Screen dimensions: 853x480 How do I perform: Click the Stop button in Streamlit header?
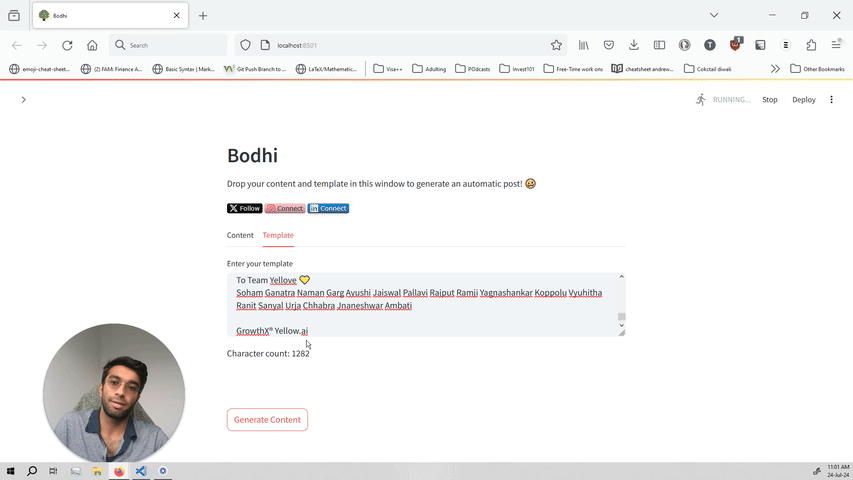pos(770,100)
